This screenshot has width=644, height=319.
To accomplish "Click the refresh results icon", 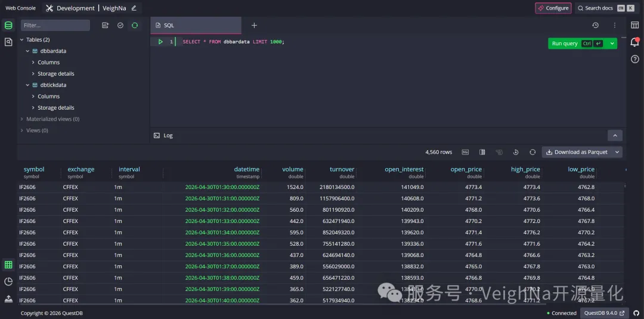I will pos(532,152).
